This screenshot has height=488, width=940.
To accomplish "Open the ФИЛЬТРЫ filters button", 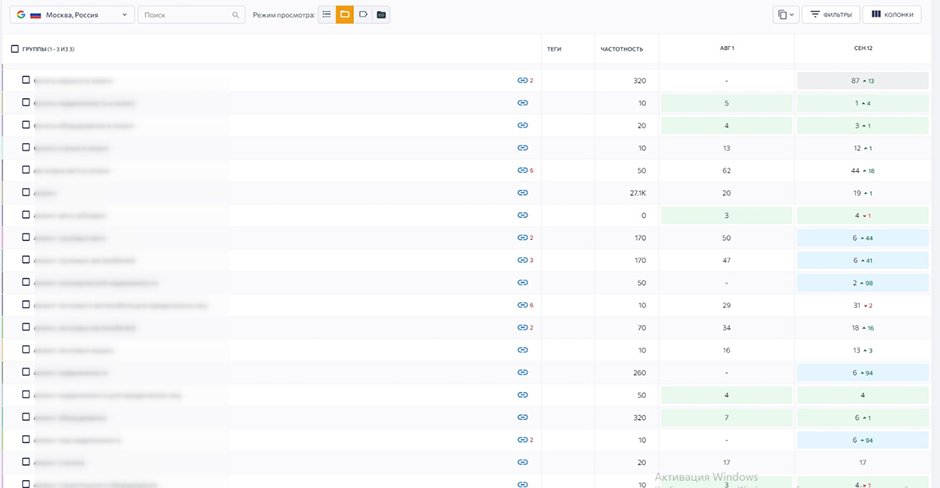I will point(831,14).
